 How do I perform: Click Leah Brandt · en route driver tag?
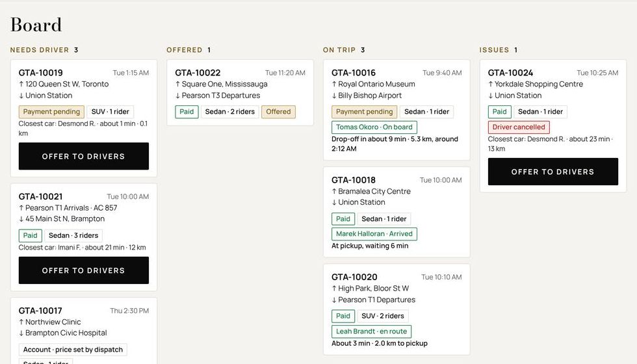pyautogui.click(x=371, y=331)
